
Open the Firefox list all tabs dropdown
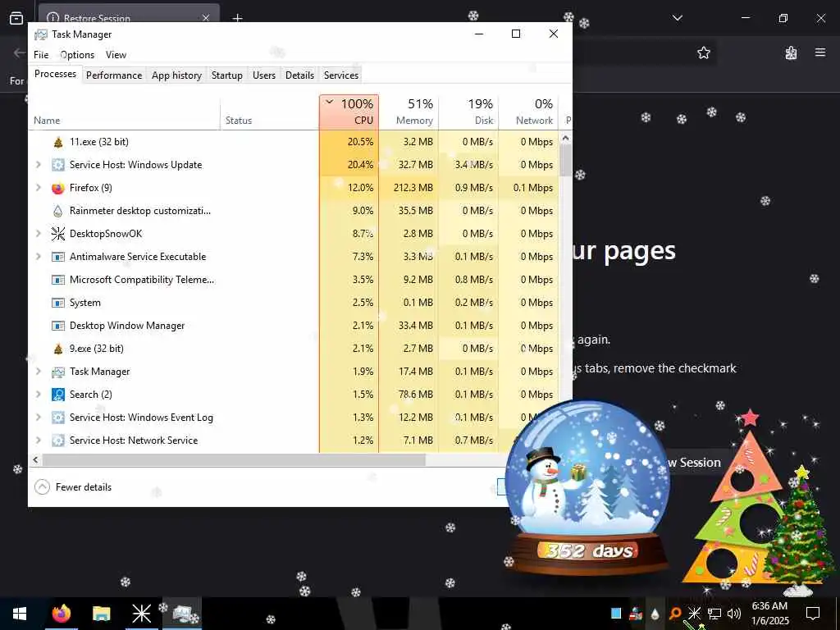coord(677,18)
